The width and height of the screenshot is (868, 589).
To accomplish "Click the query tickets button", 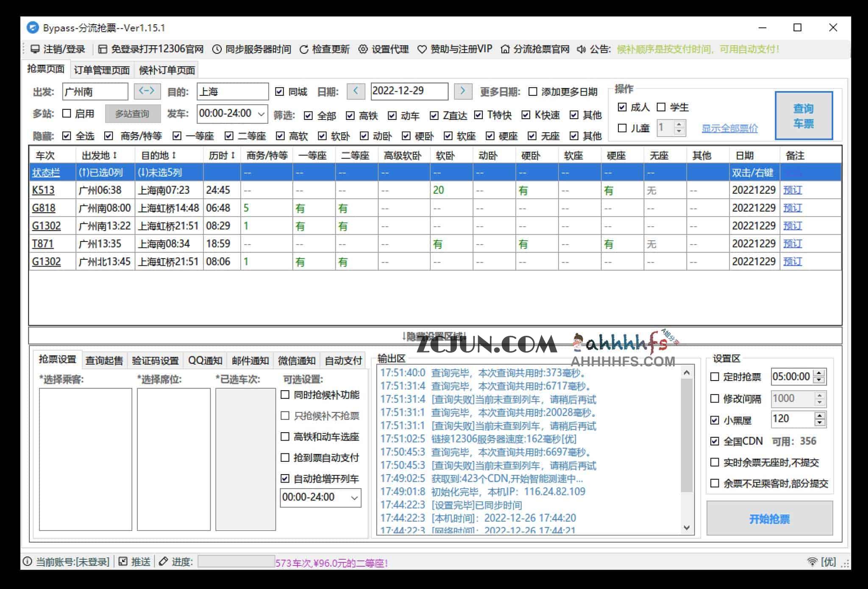I will tap(803, 116).
